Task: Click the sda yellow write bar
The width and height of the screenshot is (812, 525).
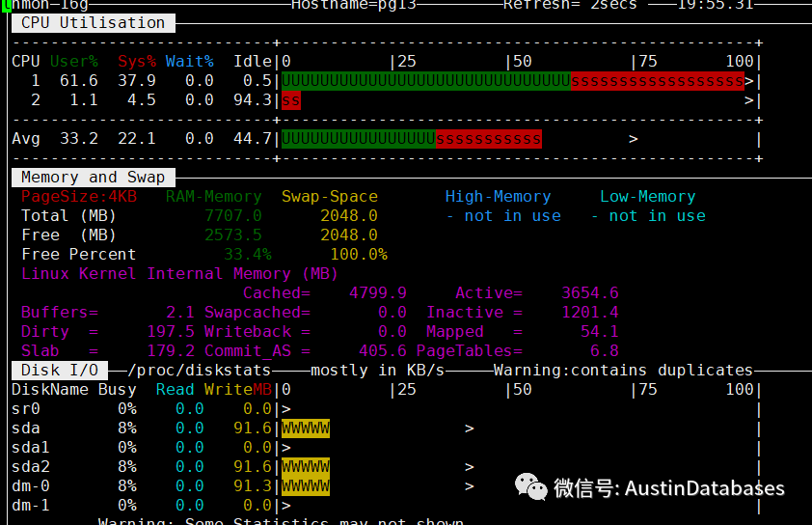Action: pos(306,428)
